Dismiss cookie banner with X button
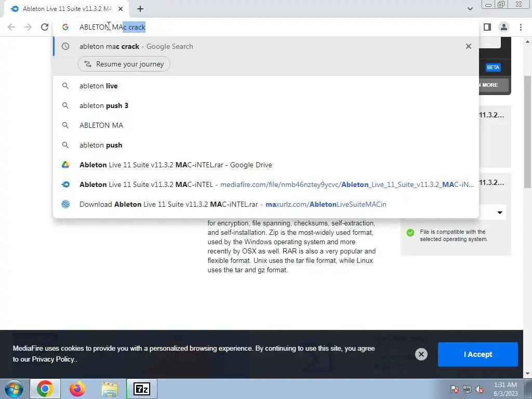Viewport: 532px width, 399px height. point(421,354)
